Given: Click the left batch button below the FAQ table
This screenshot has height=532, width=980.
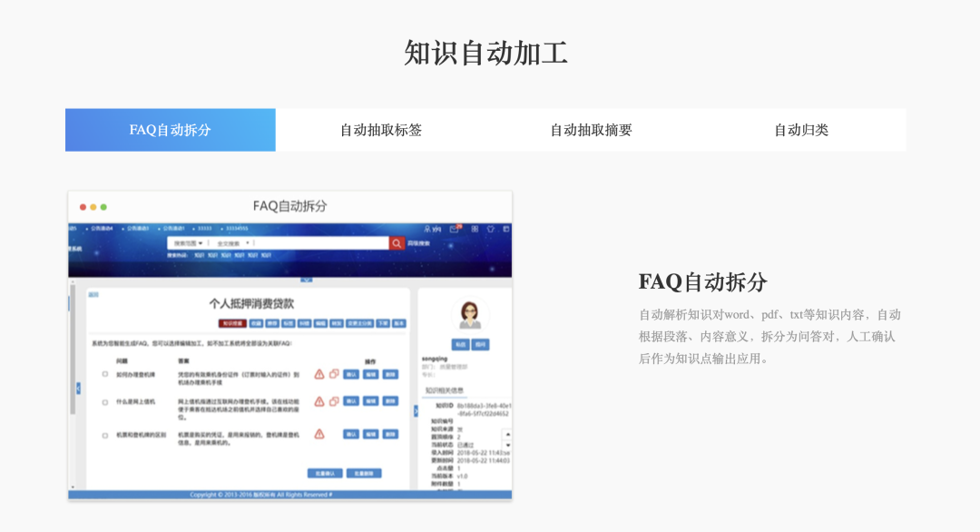Looking at the screenshot, I should (325, 473).
